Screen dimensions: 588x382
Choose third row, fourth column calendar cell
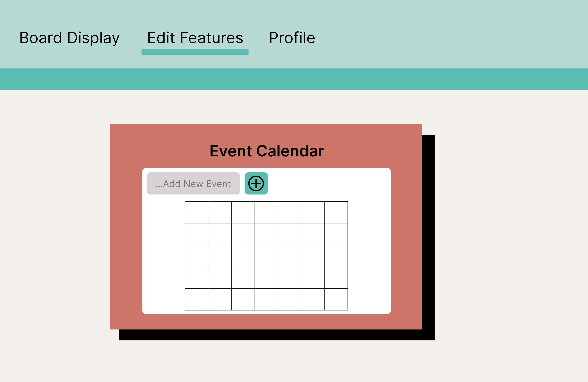(266, 256)
